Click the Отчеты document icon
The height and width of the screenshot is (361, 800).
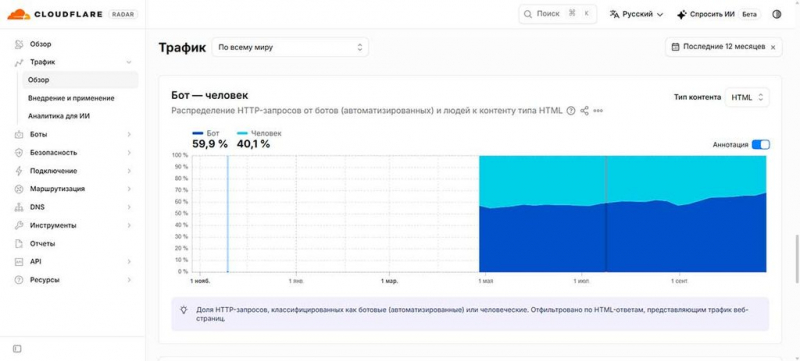19,244
